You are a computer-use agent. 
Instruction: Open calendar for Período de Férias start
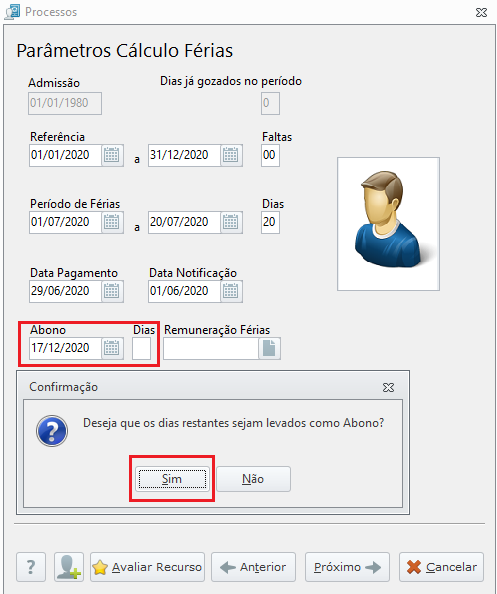pos(112,222)
